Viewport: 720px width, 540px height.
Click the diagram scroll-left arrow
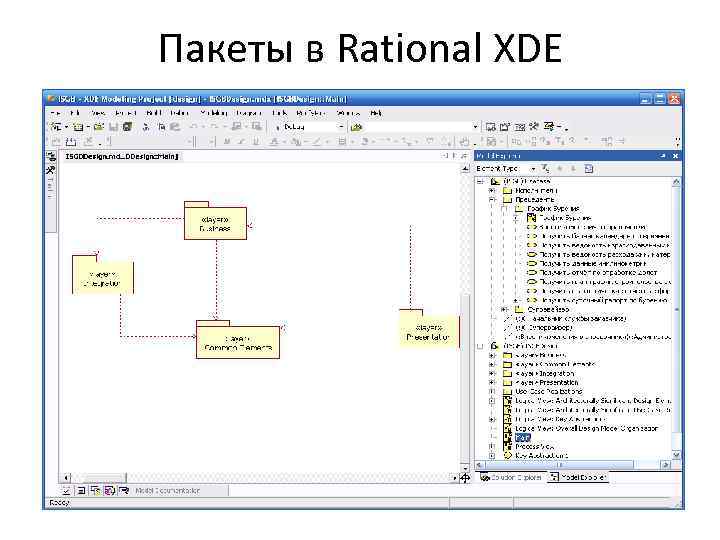coord(66,478)
